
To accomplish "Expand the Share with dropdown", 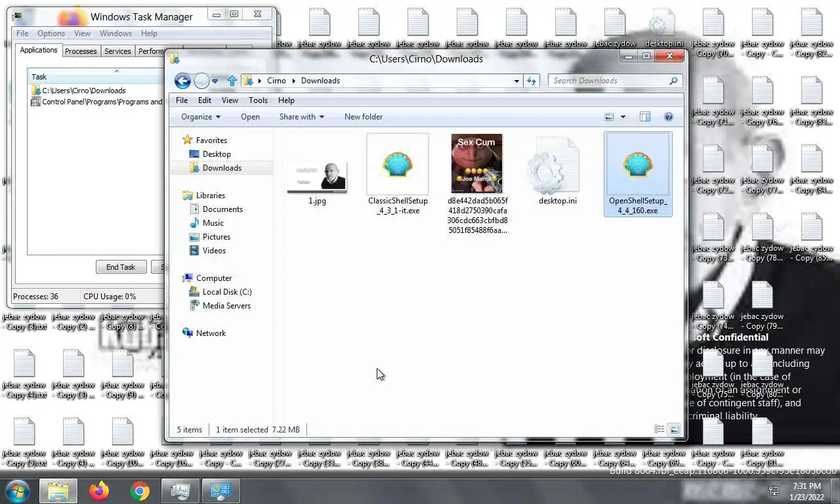I will [x=302, y=117].
